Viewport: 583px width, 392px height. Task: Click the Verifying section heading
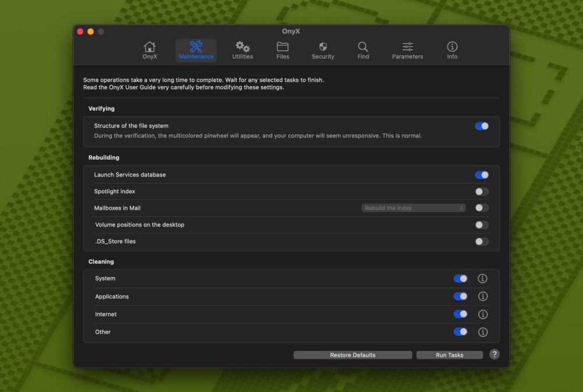click(x=101, y=108)
